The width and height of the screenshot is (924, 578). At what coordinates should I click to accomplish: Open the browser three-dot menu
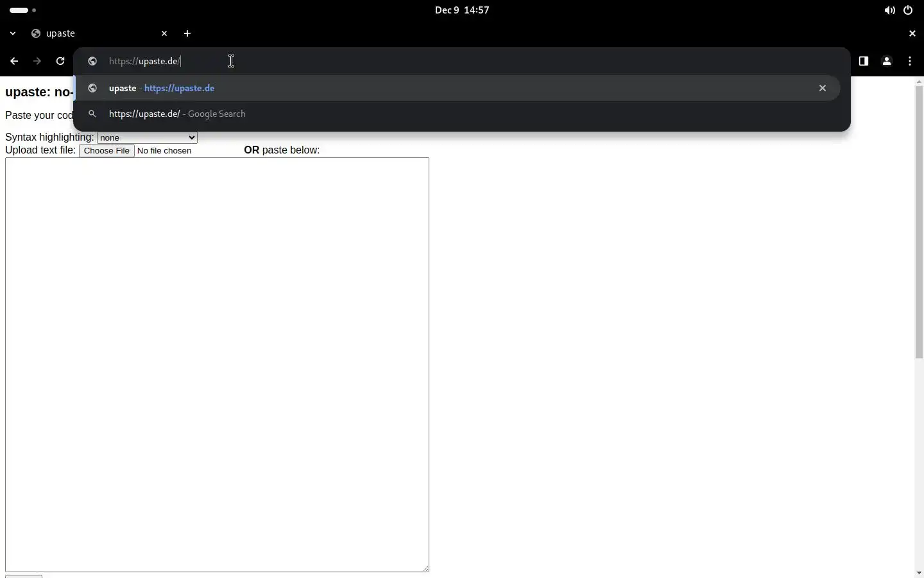911,61
